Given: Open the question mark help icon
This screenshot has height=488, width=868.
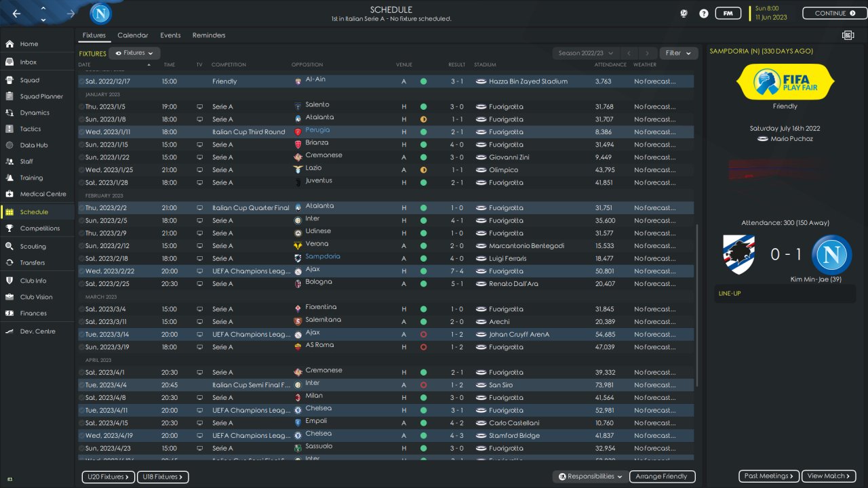Looking at the screenshot, I should 704,14.
